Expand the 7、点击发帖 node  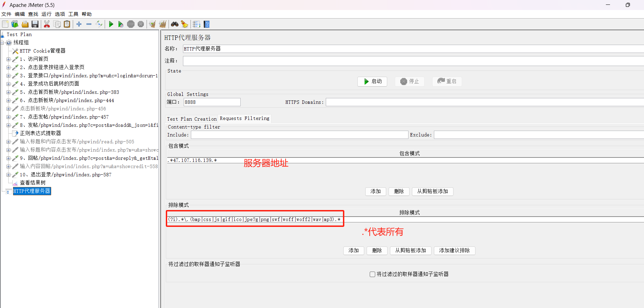(x=8, y=117)
